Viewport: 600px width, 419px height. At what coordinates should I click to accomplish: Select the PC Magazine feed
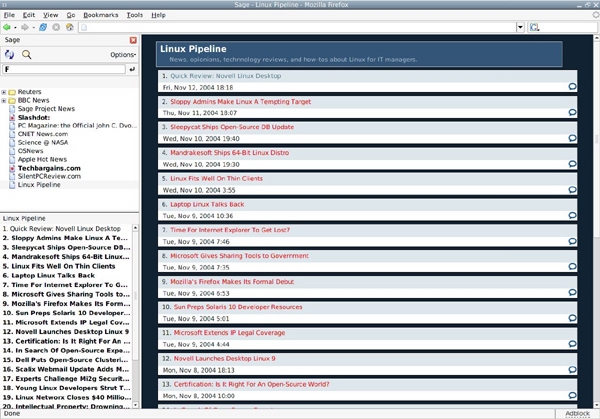tap(77, 126)
